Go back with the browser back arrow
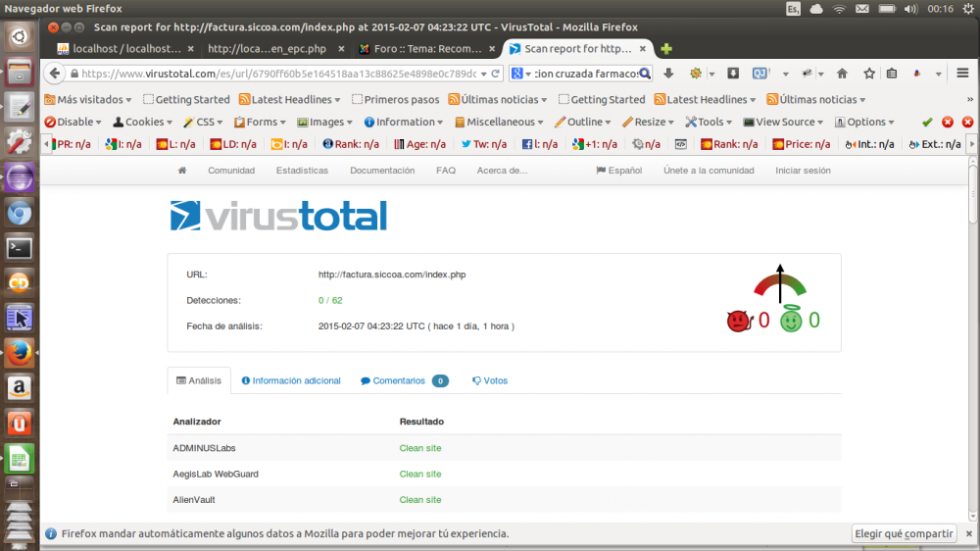This screenshot has height=551, width=980. click(55, 74)
